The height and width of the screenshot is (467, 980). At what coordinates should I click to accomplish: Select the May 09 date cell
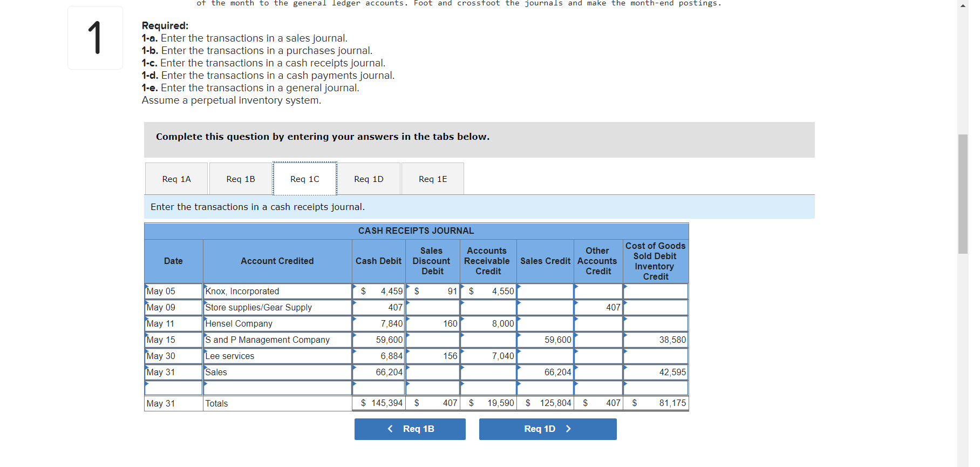(x=174, y=307)
